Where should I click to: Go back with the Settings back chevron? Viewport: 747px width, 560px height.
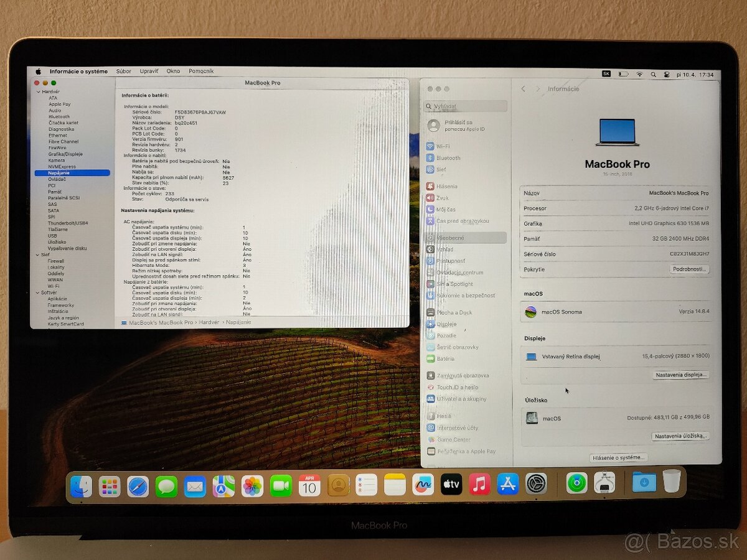[x=524, y=89]
